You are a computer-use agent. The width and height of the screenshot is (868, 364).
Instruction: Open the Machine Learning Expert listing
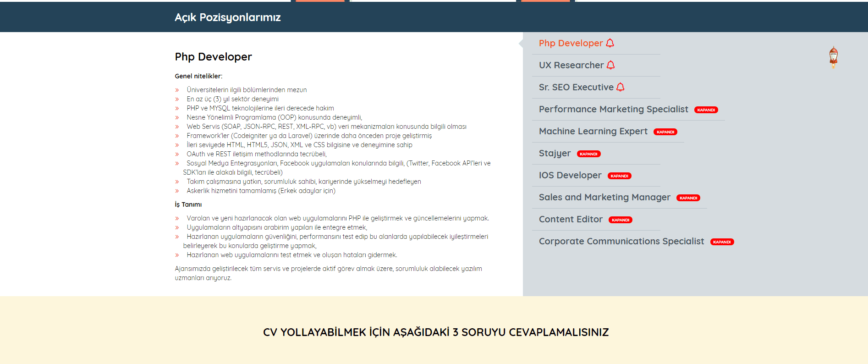pyautogui.click(x=593, y=131)
